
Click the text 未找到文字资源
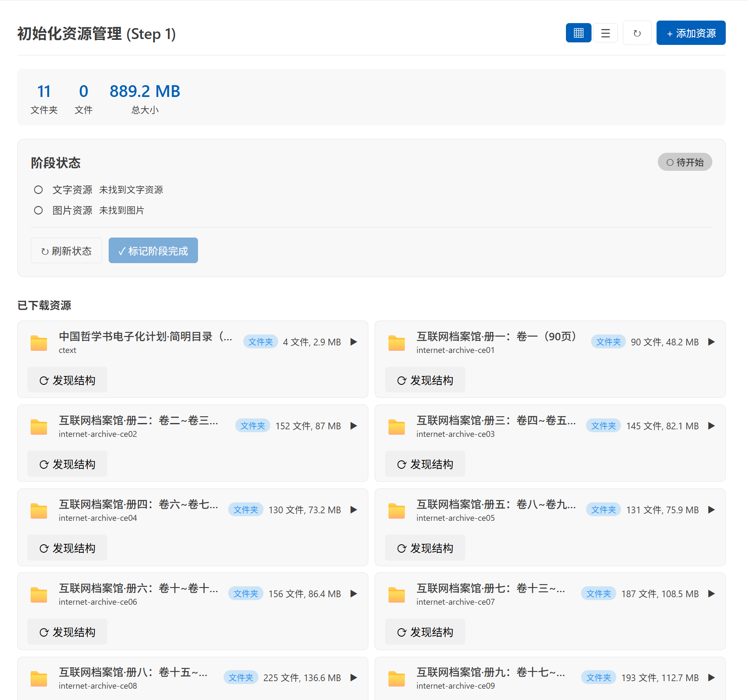(x=131, y=190)
